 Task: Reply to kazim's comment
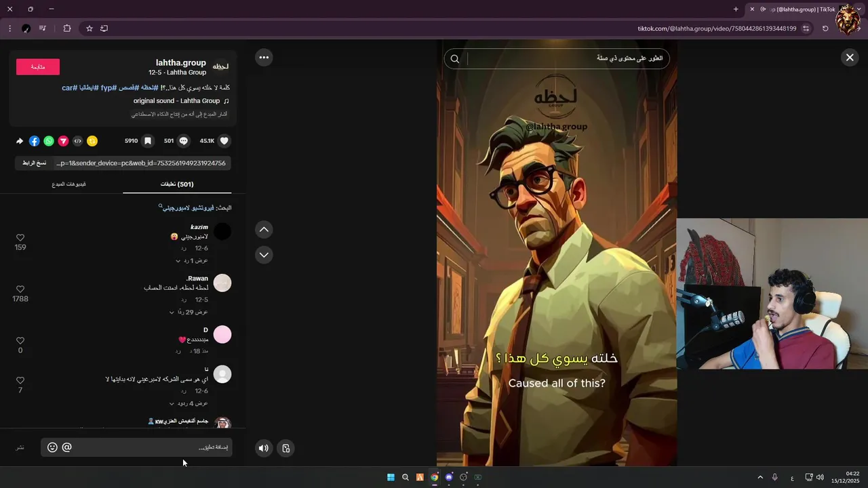tap(184, 249)
